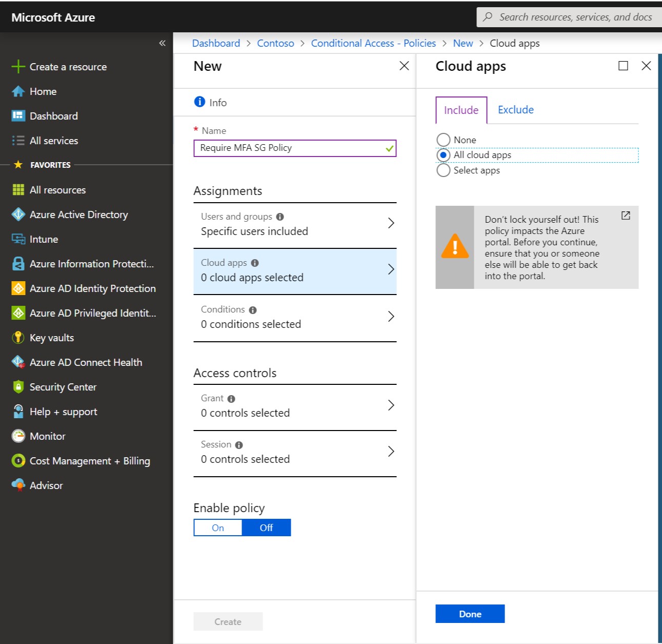Select the All cloud apps radio button
The width and height of the screenshot is (662, 644).
tap(443, 155)
